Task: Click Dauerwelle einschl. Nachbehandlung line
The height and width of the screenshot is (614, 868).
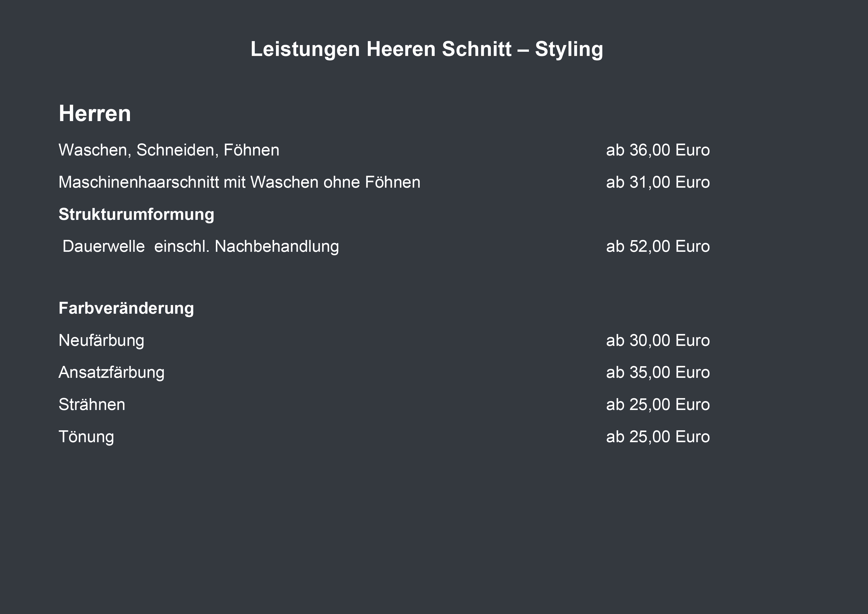Action: click(x=201, y=247)
